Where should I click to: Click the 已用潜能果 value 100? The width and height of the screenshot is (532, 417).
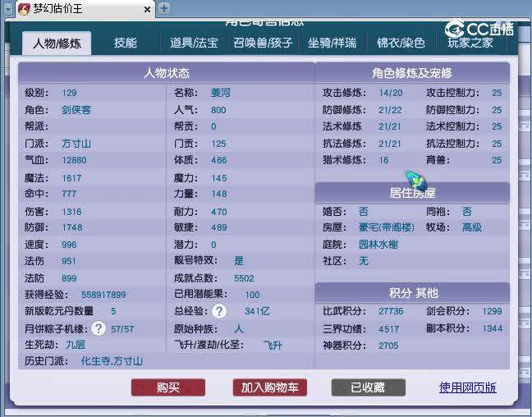tap(252, 295)
